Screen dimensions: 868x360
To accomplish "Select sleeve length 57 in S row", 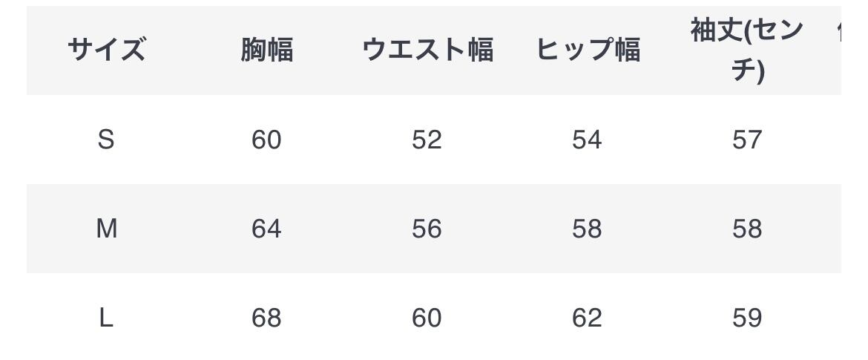I will pyautogui.click(x=747, y=140).
